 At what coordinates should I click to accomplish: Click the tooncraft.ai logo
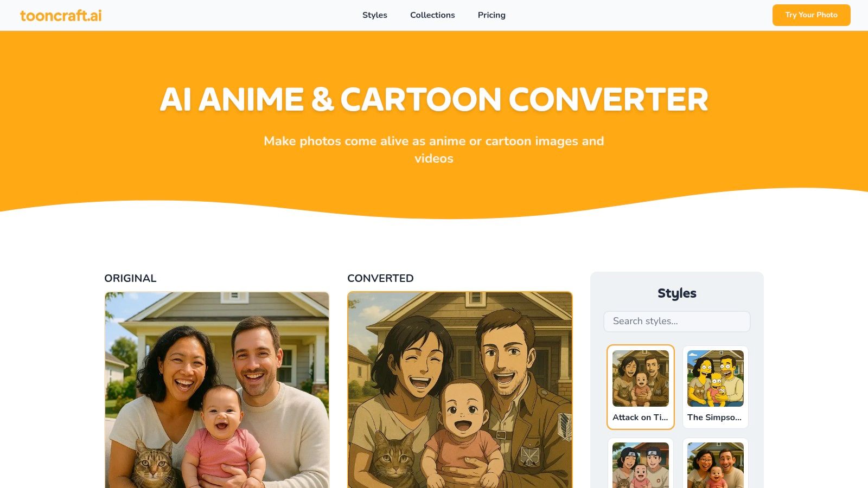click(61, 15)
